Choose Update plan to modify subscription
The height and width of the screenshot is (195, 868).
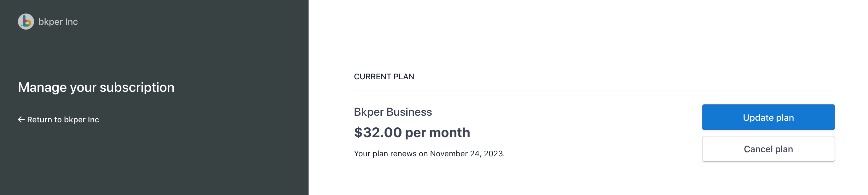point(768,117)
